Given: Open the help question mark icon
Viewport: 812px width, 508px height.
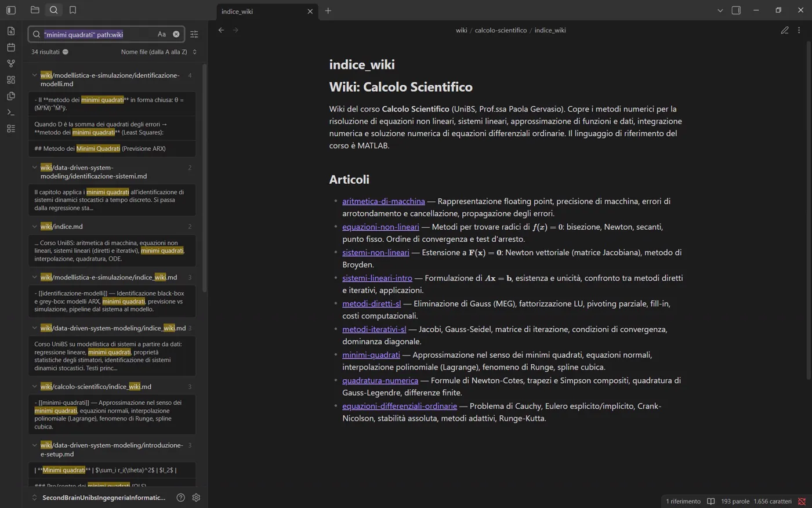Looking at the screenshot, I should click(180, 498).
